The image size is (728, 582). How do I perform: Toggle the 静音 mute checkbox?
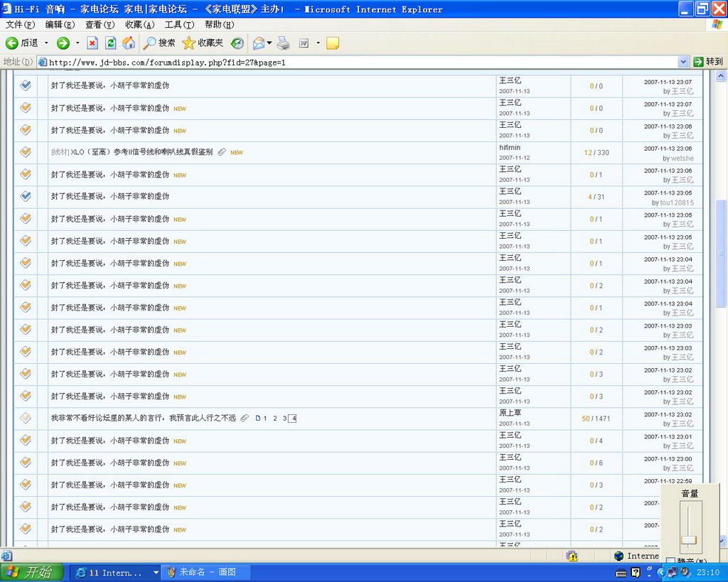pyautogui.click(x=671, y=561)
